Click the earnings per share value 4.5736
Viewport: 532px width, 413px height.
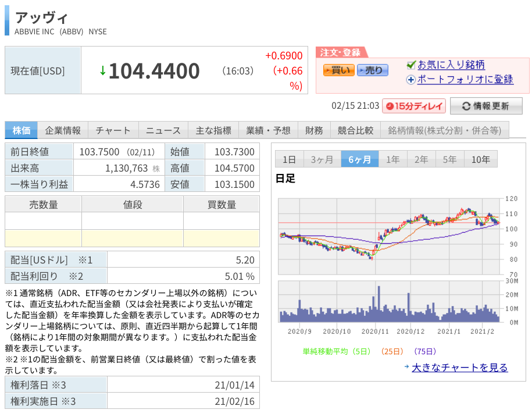(x=145, y=184)
